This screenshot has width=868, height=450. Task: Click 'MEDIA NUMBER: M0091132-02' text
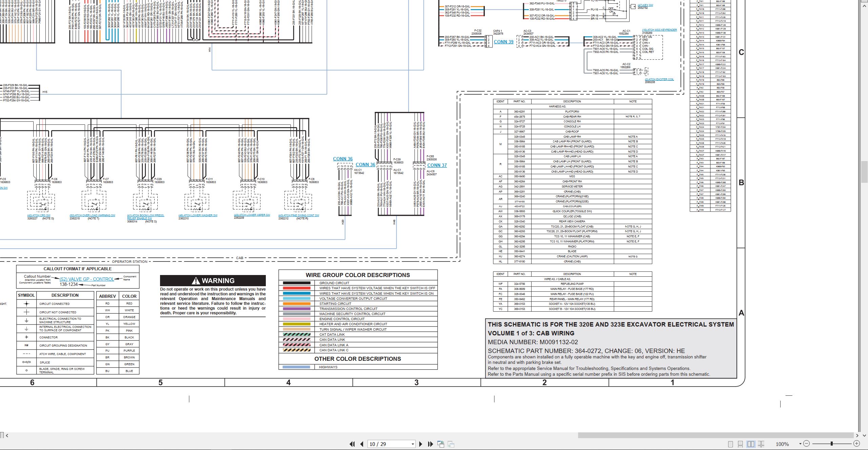(x=533, y=342)
